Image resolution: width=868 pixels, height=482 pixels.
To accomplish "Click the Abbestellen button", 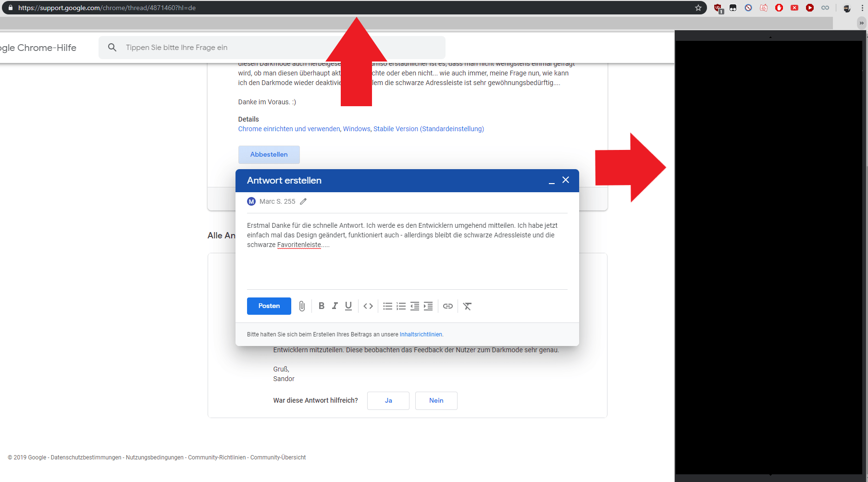I will coord(269,154).
